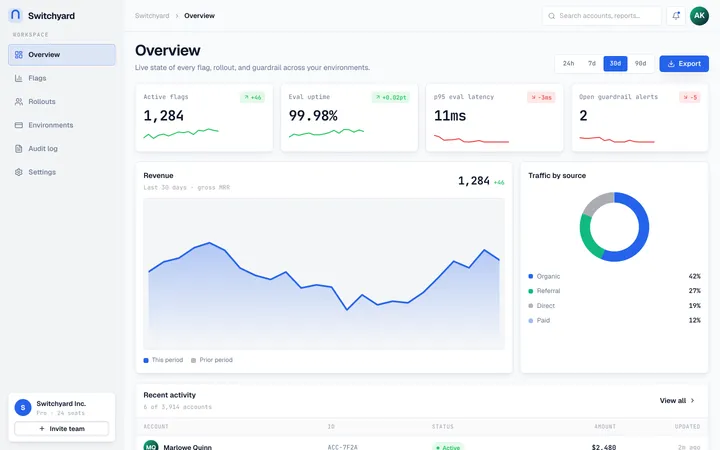Click the Export button
The image size is (720, 450).
[x=684, y=63]
